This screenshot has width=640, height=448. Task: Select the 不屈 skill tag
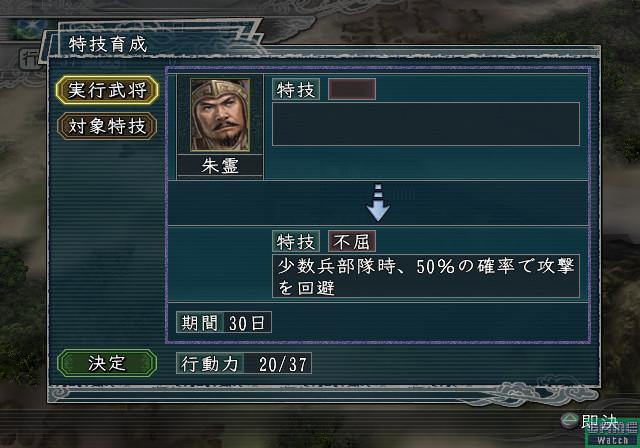point(352,242)
